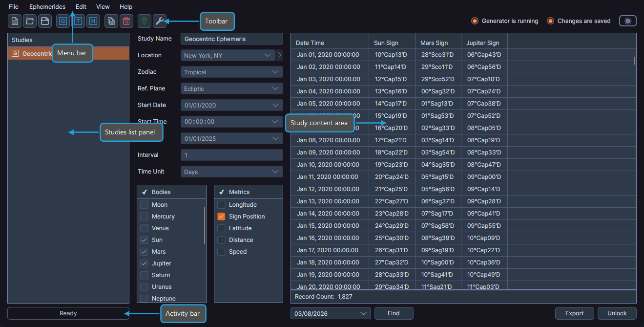This screenshot has width=644, height=327.
Task: Create a new study document
Action: click(x=15, y=21)
